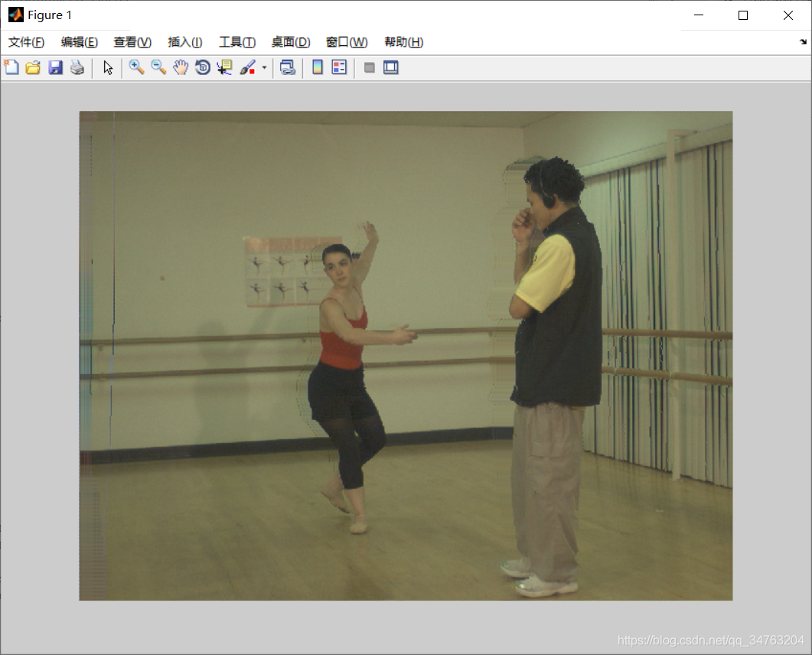Open the 文件(F) menu
The height and width of the screenshot is (655, 812).
(26, 42)
